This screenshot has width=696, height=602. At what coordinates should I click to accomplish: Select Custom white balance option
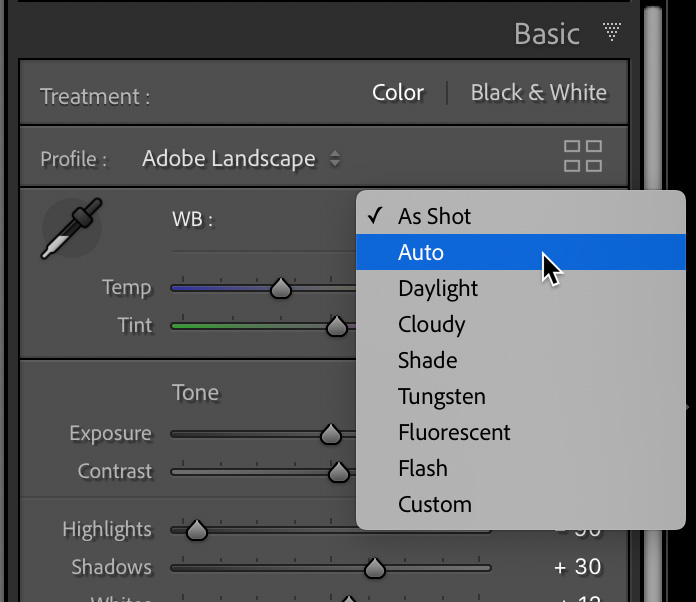[x=434, y=504]
